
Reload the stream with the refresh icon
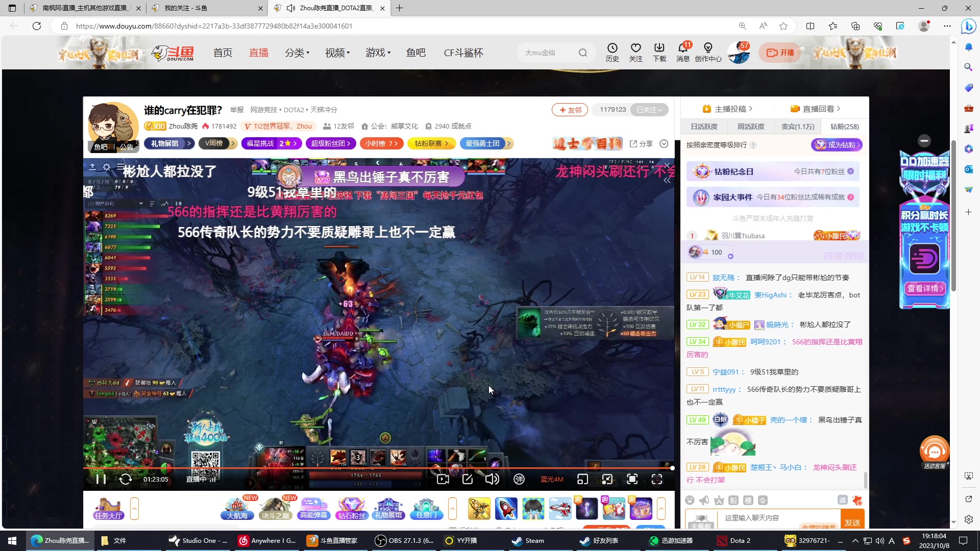pyautogui.click(x=126, y=479)
